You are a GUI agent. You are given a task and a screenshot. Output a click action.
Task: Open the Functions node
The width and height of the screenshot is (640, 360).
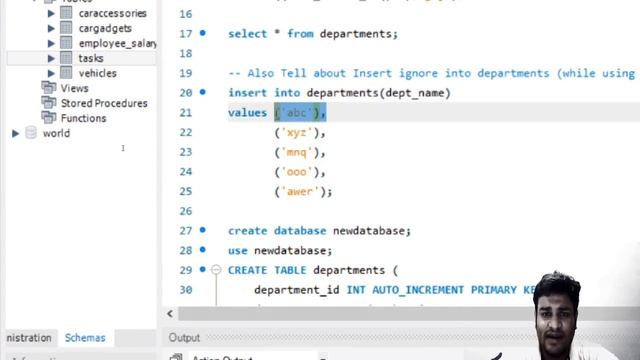point(83,118)
